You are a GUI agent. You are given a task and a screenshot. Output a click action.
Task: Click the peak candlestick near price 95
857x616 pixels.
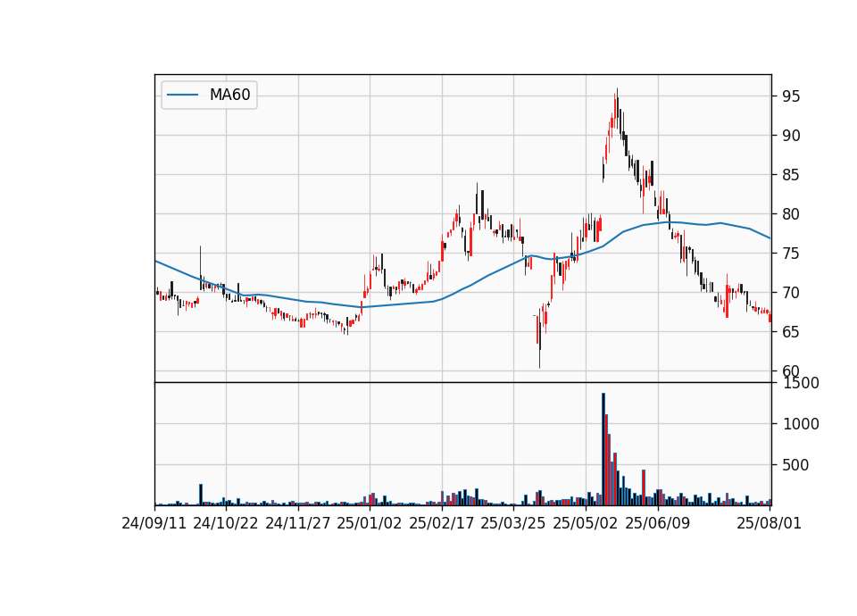(x=617, y=108)
